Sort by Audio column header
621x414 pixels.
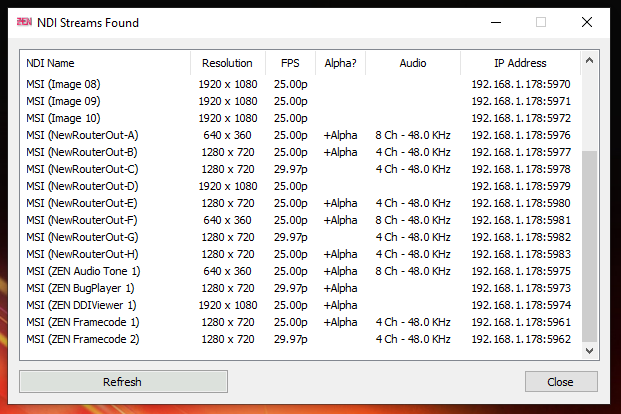pyautogui.click(x=413, y=63)
